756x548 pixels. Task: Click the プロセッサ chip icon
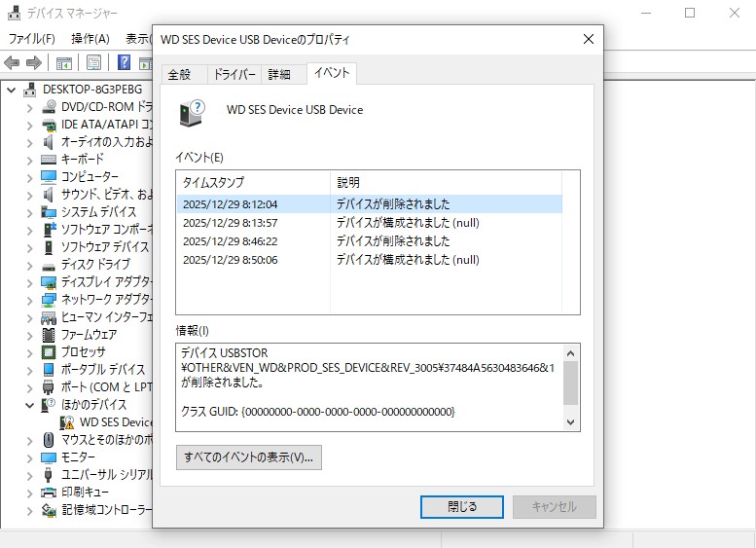[49, 352]
